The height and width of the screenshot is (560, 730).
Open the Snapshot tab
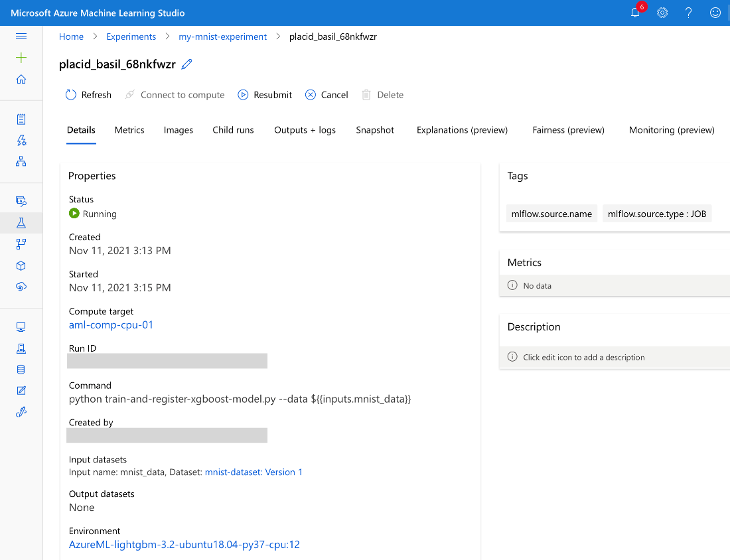point(375,130)
